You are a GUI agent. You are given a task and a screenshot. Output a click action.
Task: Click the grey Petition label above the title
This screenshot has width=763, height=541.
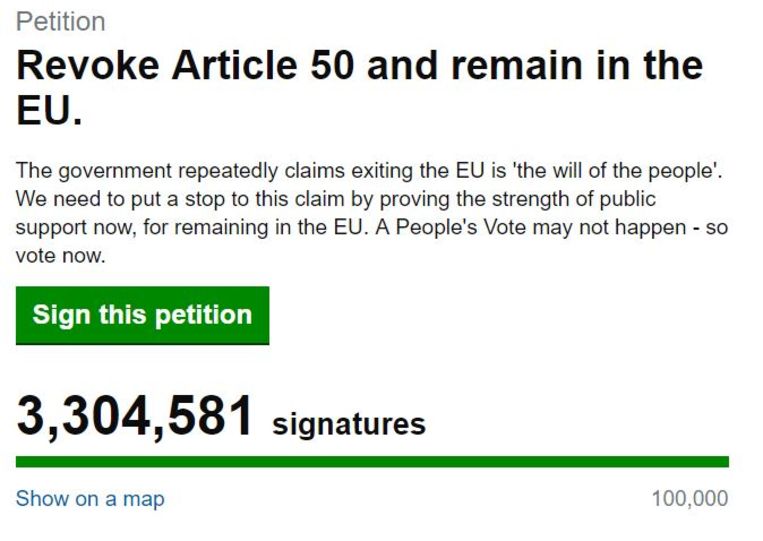[60, 21]
